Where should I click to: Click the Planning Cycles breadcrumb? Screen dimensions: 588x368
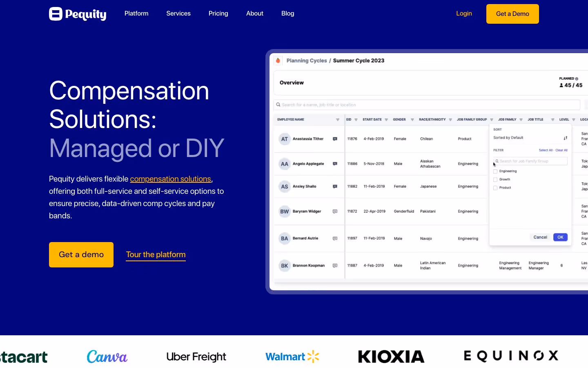(307, 61)
